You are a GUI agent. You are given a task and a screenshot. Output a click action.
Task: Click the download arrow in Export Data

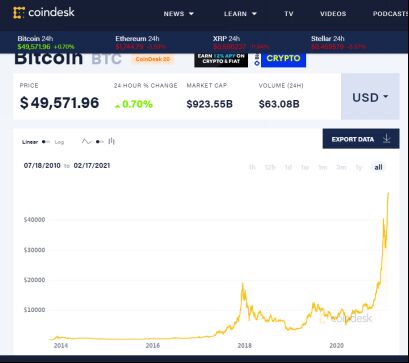[x=387, y=138]
